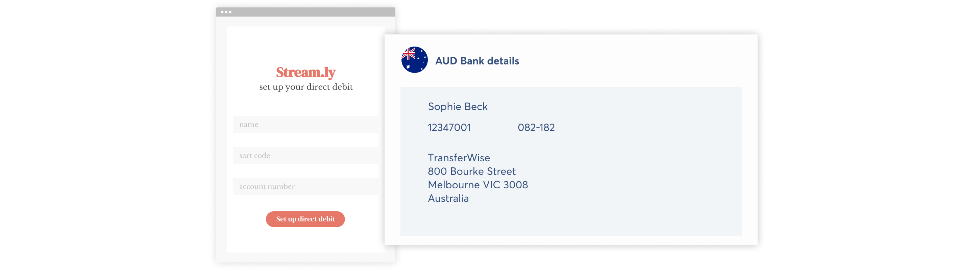Click the BSB code 082-182
Image resolution: width=980 pixels, height=270 pixels.
point(536,128)
